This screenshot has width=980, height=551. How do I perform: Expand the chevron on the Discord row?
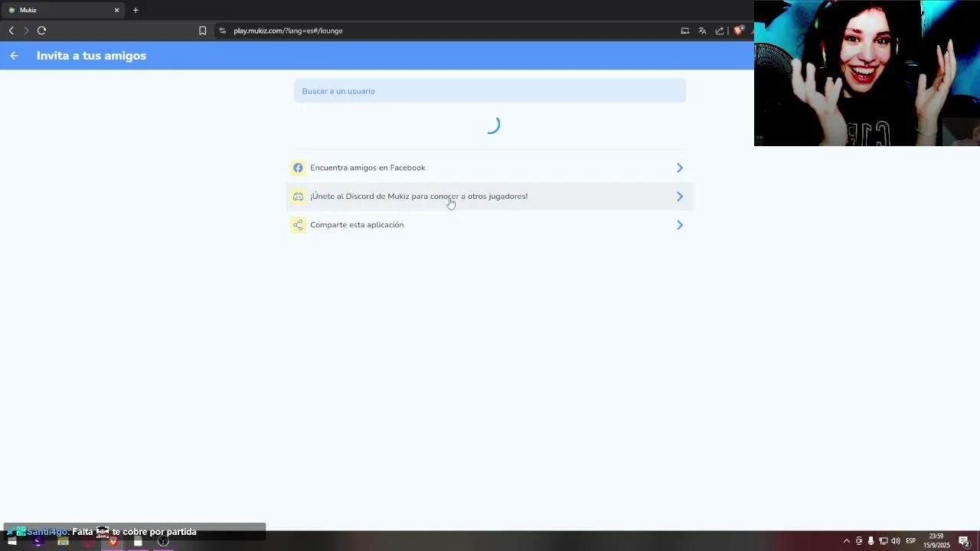coord(679,197)
